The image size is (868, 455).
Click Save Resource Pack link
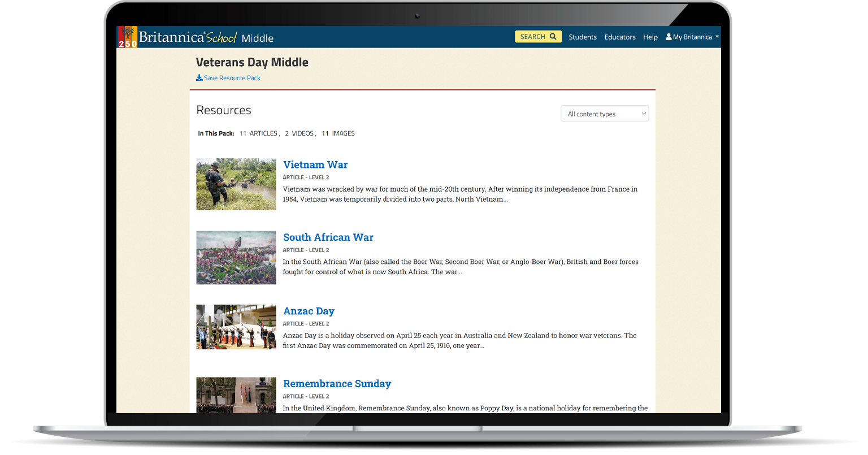pos(228,78)
